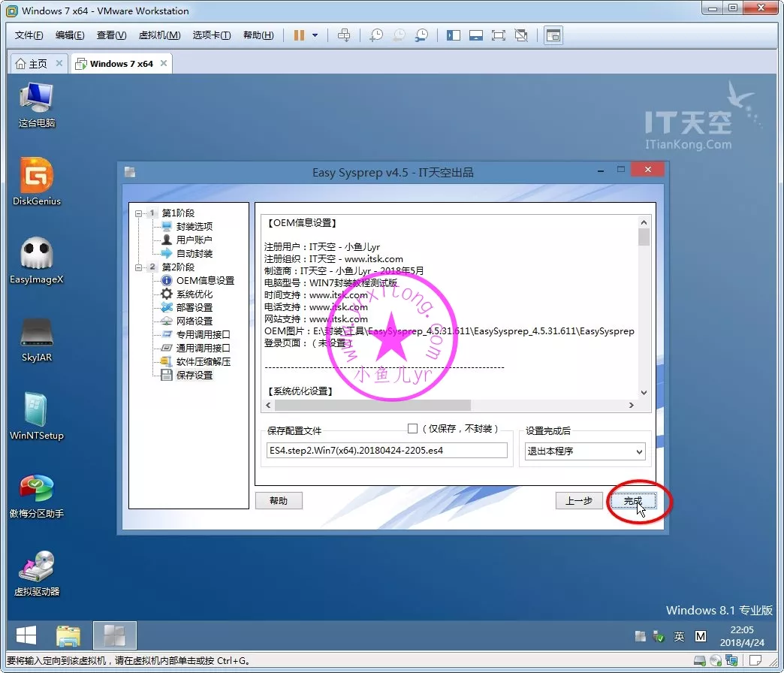Click the config file name input field

click(x=386, y=451)
